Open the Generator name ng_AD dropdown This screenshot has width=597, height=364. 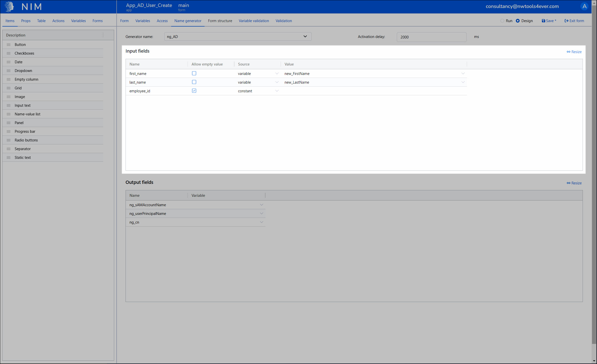pos(237,37)
